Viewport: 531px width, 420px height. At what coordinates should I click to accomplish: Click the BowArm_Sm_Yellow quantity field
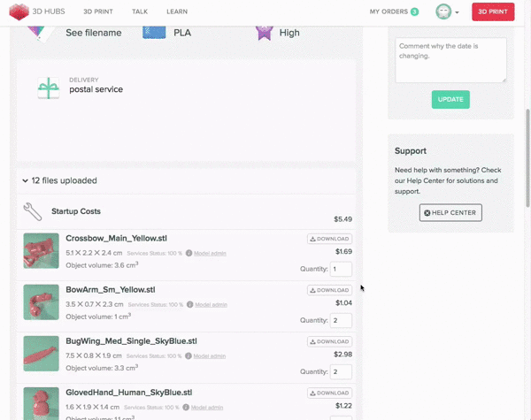[x=340, y=320]
